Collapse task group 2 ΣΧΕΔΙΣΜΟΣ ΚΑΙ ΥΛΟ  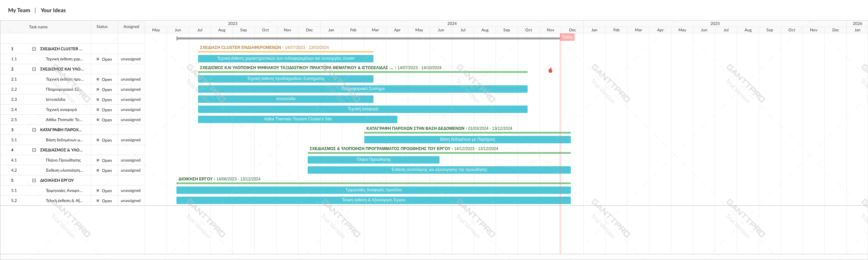34,69
